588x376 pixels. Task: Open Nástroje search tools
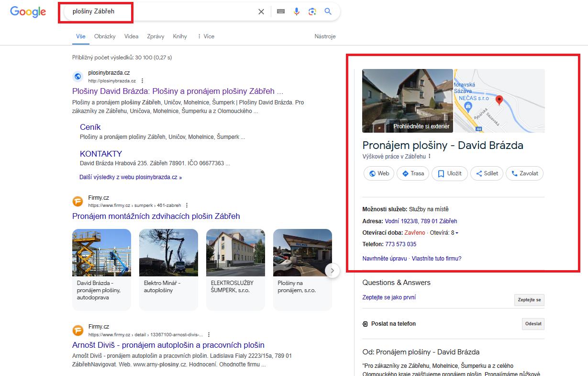[x=325, y=36]
